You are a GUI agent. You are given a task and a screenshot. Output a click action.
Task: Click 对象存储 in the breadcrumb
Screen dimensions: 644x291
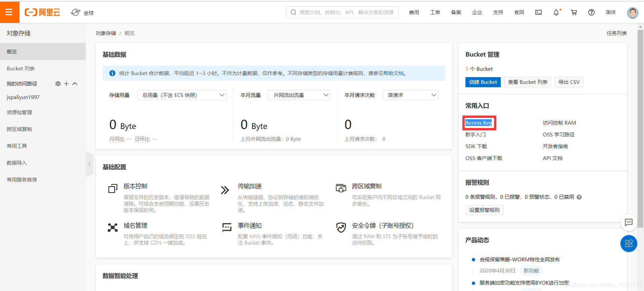pos(106,33)
